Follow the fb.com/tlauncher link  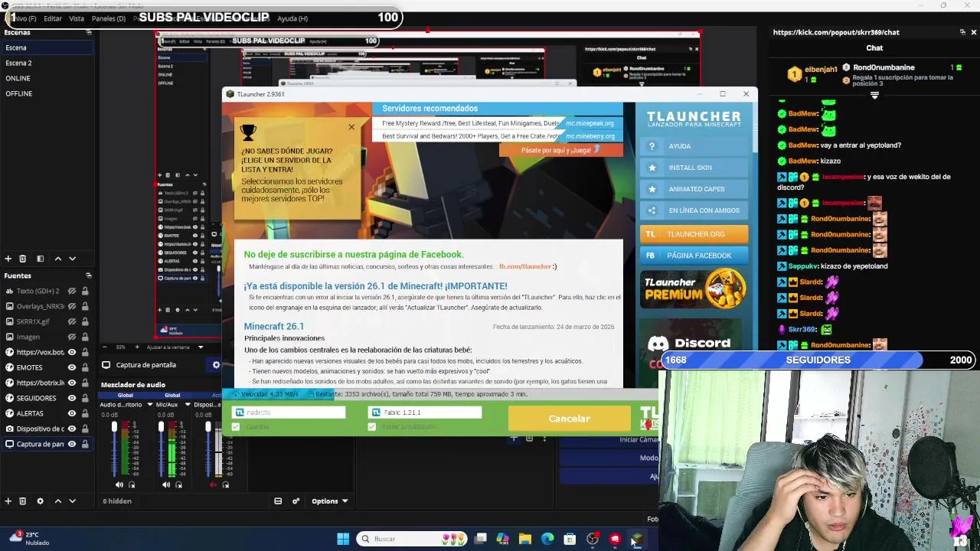(x=525, y=266)
